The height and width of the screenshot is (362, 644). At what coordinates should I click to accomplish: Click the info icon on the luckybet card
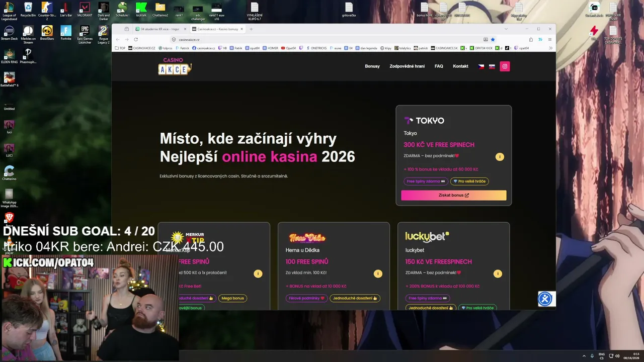point(498,274)
